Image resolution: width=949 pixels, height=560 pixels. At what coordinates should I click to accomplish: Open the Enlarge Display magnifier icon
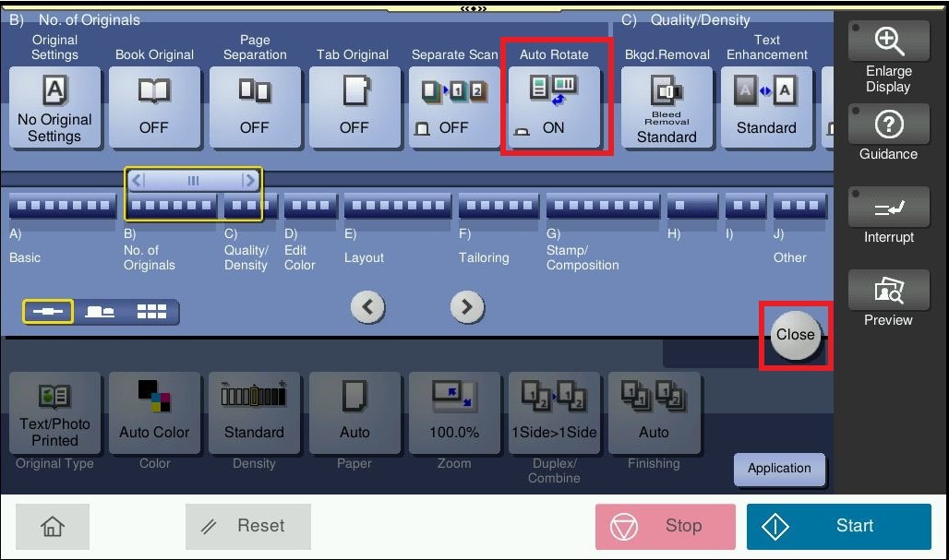click(888, 42)
